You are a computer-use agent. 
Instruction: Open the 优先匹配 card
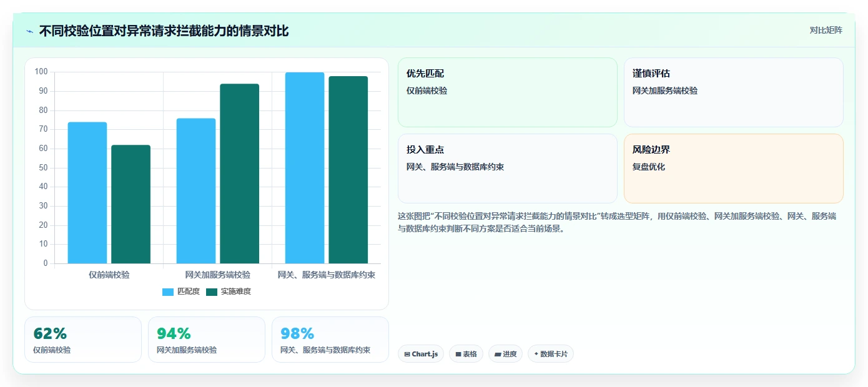pos(508,92)
